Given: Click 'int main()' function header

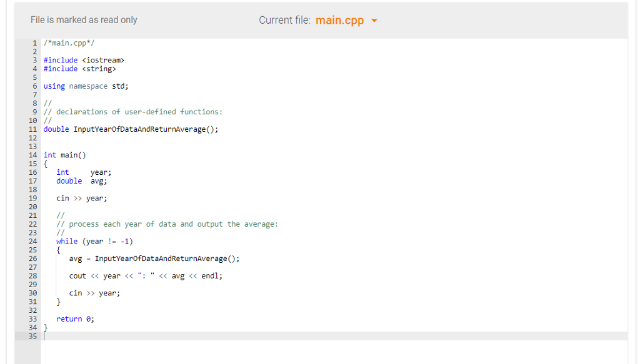Looking at the screenshot, I should coord(65,155).
